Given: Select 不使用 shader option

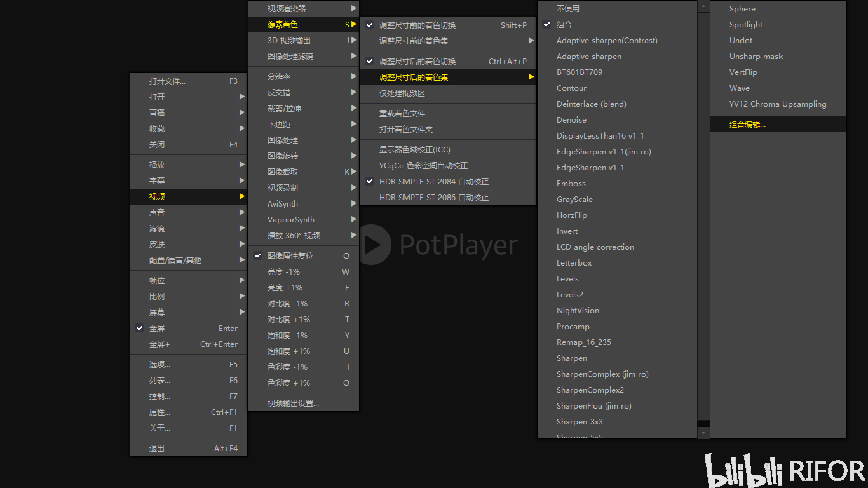Looking at the screenshot, I should (x=617, y=9).
